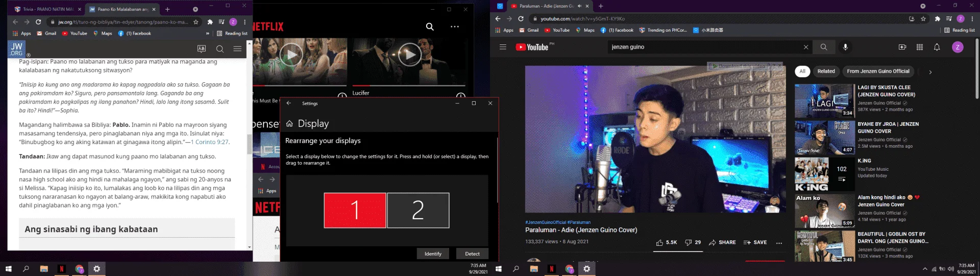The image size is (980, 276).
Task: Reload the jw.org page
Action: 38,22
